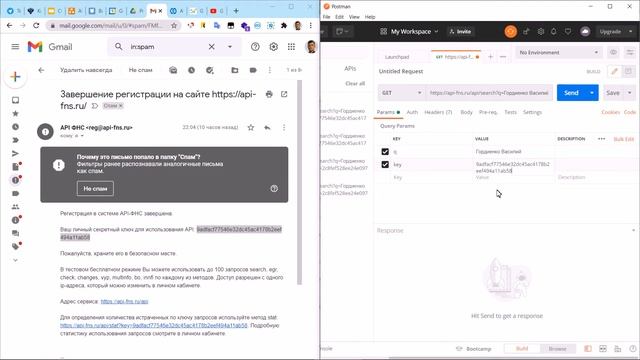The width and height of the screenshot is (640, 360).
Task: Click the labels icon in Gmail toolbar
Action: [x=253, y=70]
